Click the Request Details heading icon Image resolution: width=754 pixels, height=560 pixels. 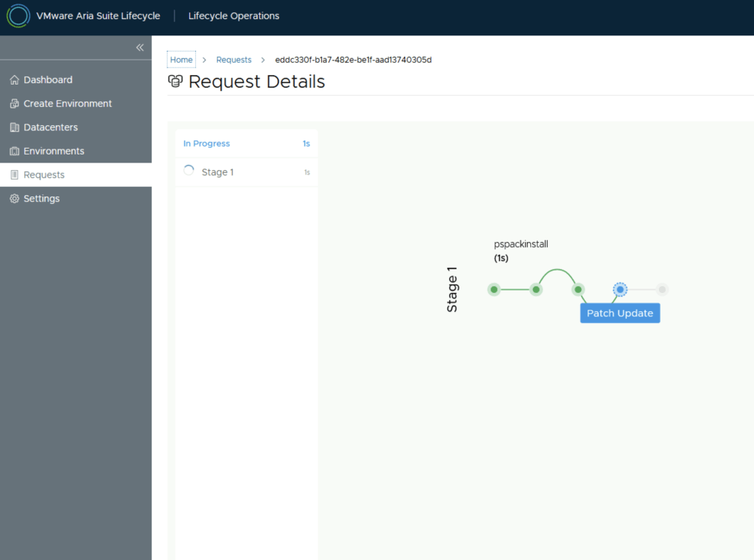pos(175,81)
